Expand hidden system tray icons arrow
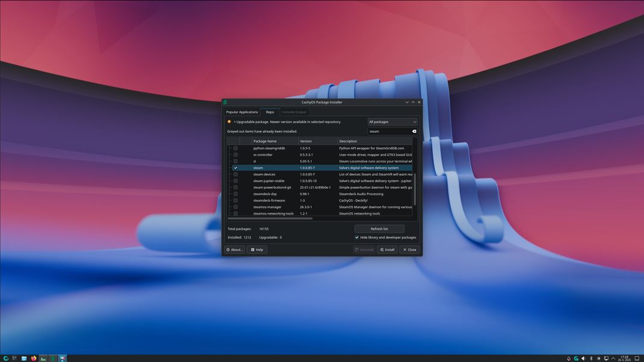This screenshot has width=644, height=362. click(x=614, y=359)
